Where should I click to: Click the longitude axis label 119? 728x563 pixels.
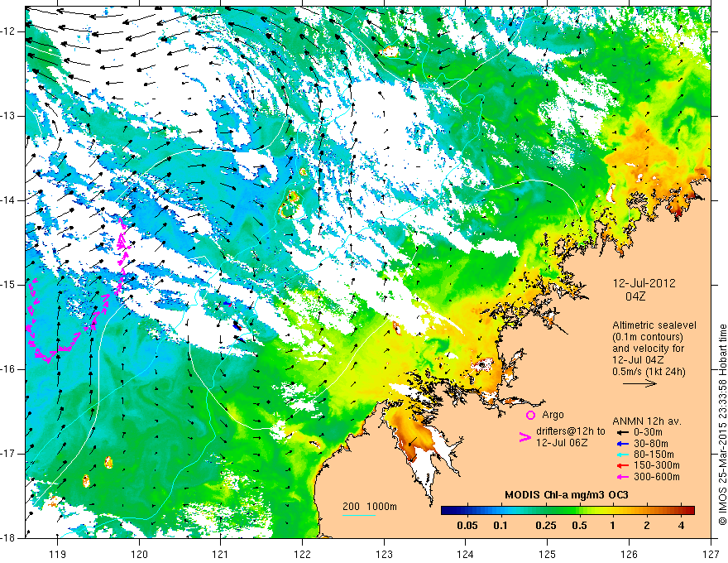[x=58, y=554]
